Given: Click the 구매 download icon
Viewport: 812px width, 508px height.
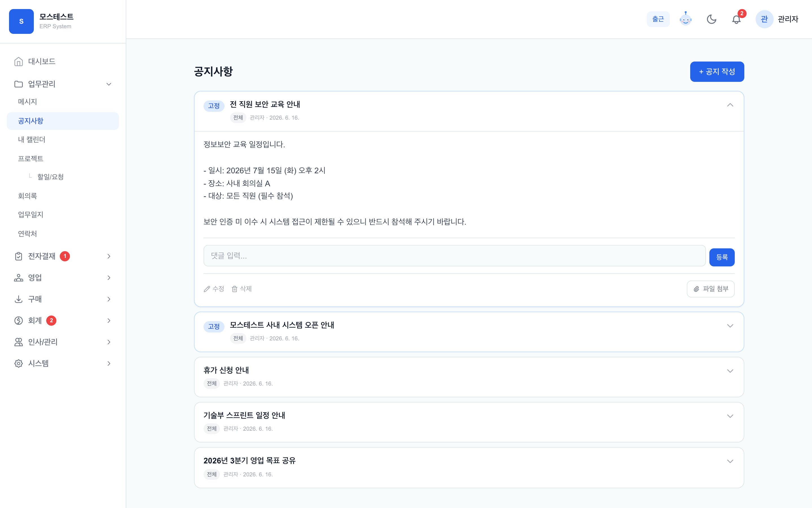Looking at the screenshot, I should [18, 299].
